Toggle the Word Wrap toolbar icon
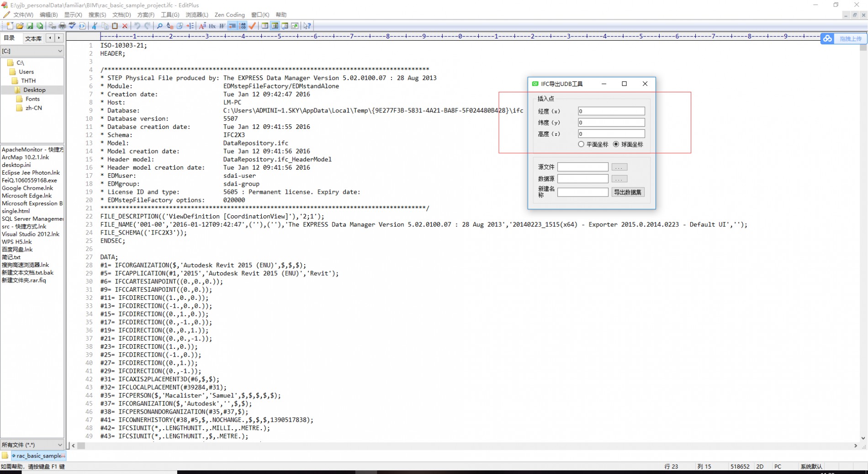This screenshot has height=474, width=868. [x=232, y=26]
